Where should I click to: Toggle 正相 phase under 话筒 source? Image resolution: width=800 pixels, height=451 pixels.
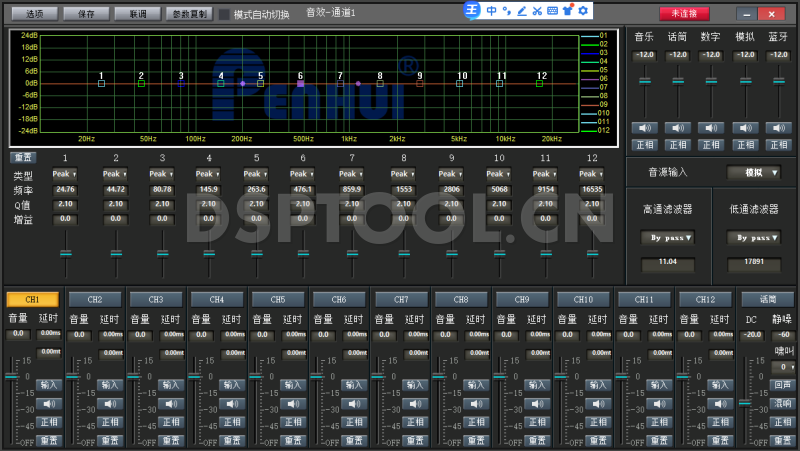(x=678, y=145)
